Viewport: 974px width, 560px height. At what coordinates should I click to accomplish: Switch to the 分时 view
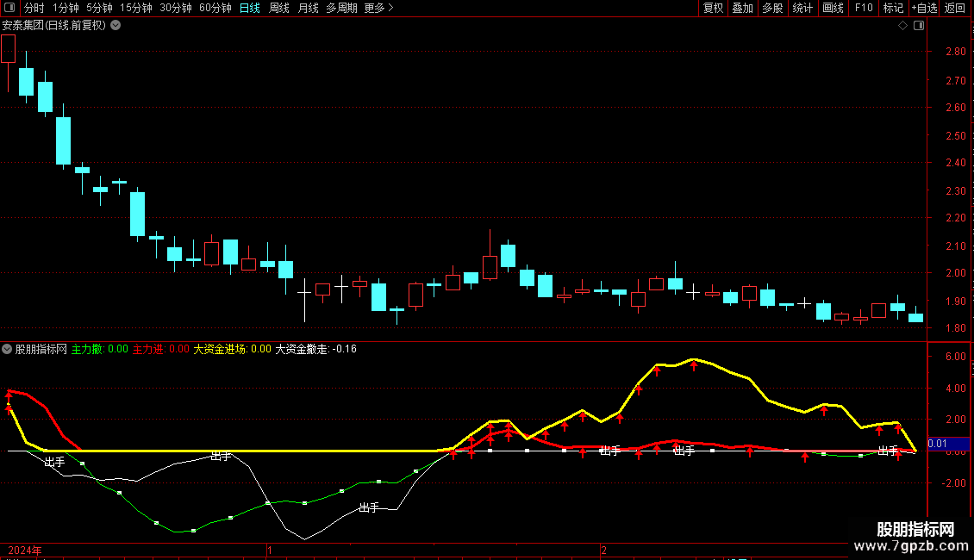tap(34, 8)
